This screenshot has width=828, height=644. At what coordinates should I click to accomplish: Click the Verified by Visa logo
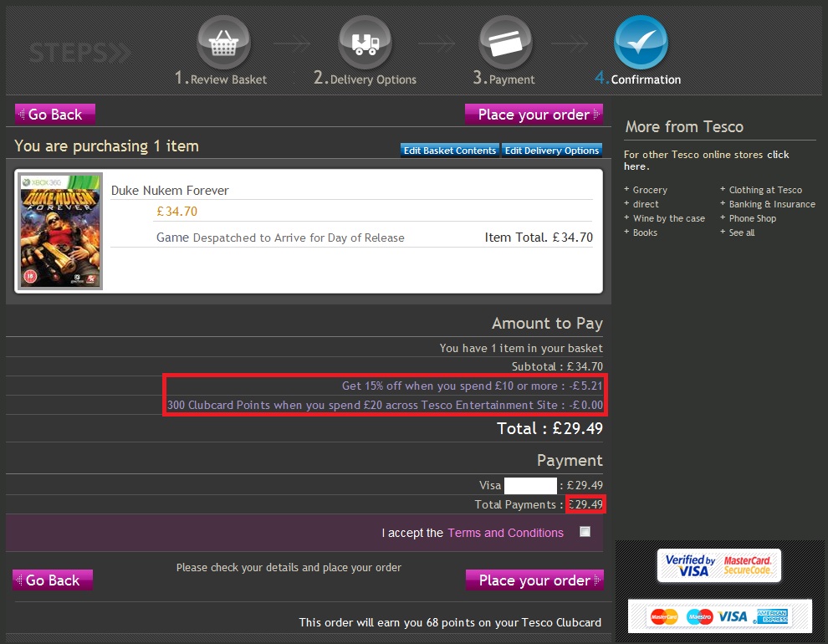687,565
